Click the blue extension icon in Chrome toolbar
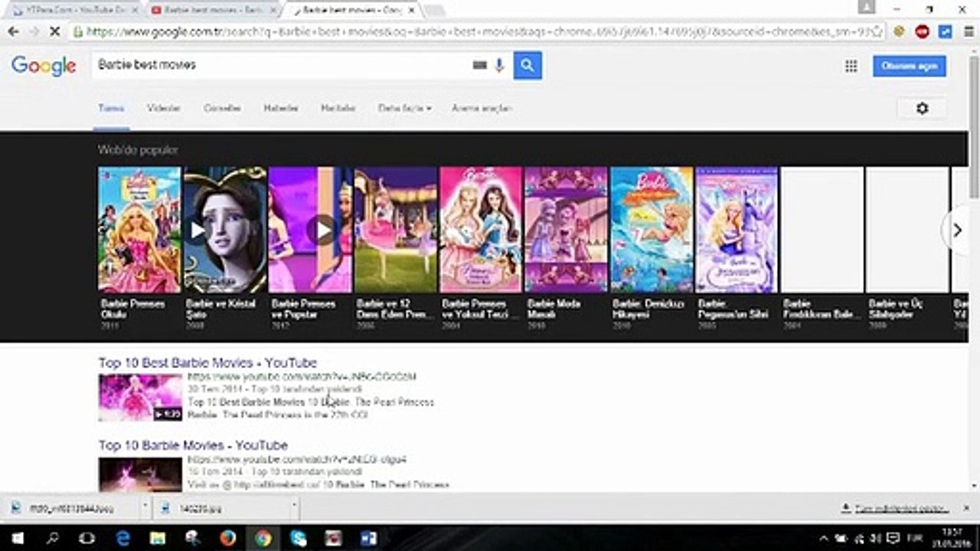This screenshot has width=980, height=551. pos(945,32)
